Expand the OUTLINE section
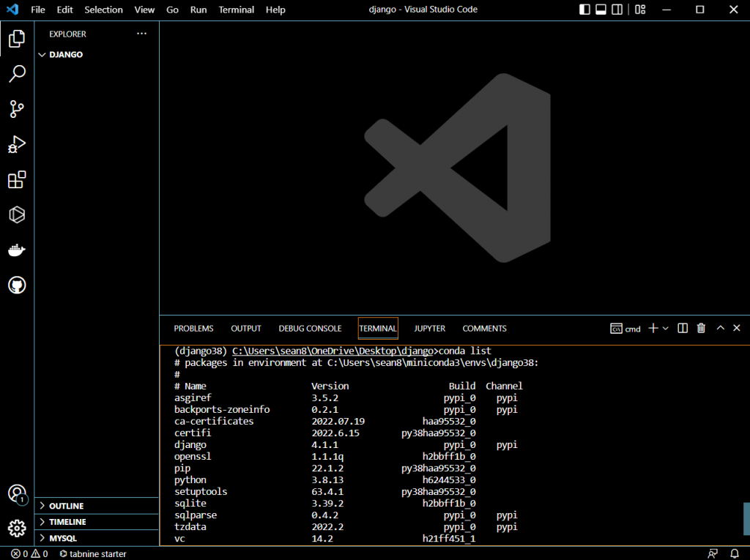The height and width of the screenshot is (560, 750). pyautogui.click(x=66, y=506)
